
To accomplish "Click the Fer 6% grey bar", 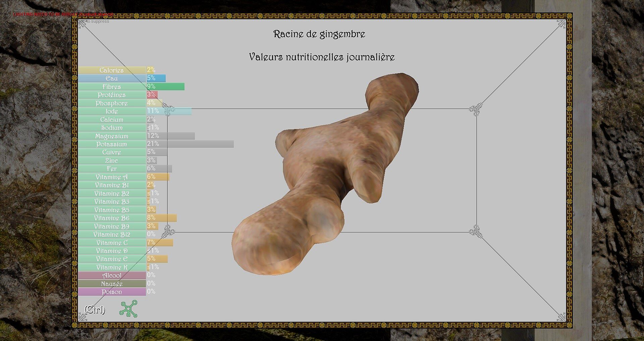I will (x=159, y=168).
